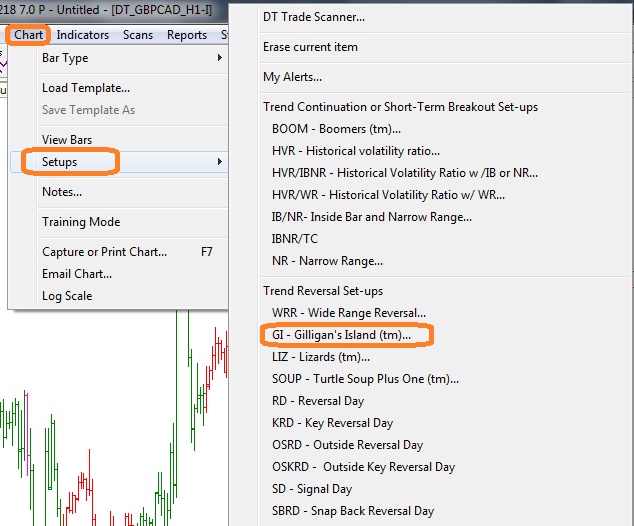The height and width of the screenshot is (526, 634).
Task: Open the Scans menu
Action: point(138,35)
